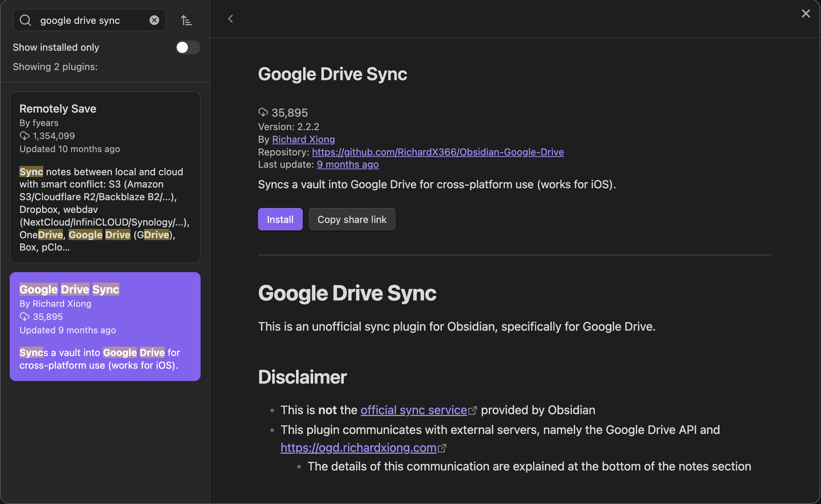Click external-link icon after ogd.richardxiong.com

pos(442,448)
